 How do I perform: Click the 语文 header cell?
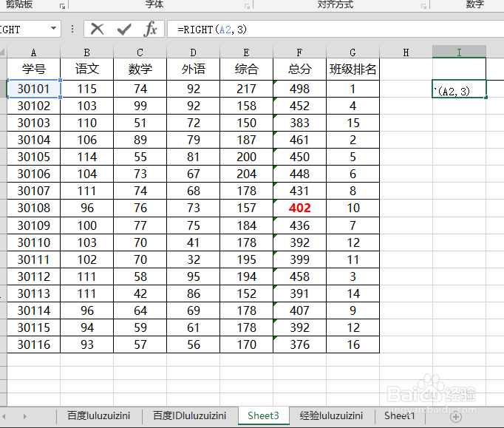pos(86,69)
